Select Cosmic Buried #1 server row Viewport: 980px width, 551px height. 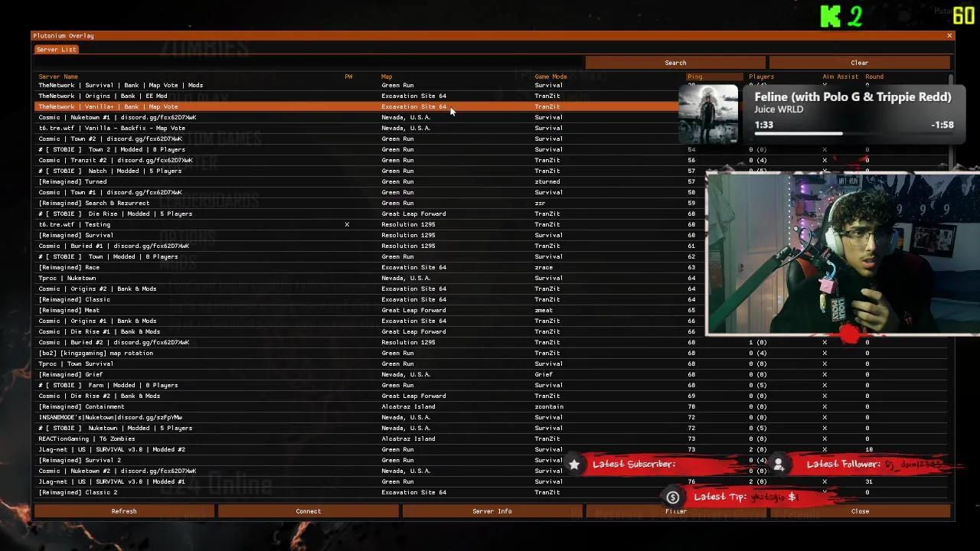(491, 246)
